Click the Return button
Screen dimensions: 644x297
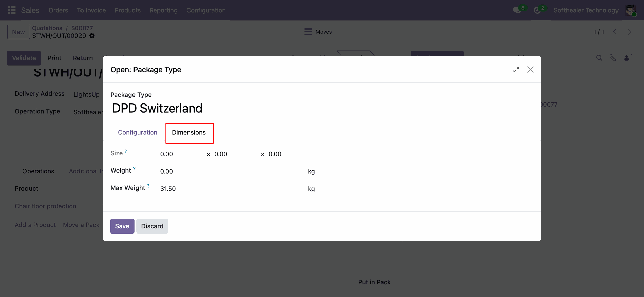(x=83, y=58)
